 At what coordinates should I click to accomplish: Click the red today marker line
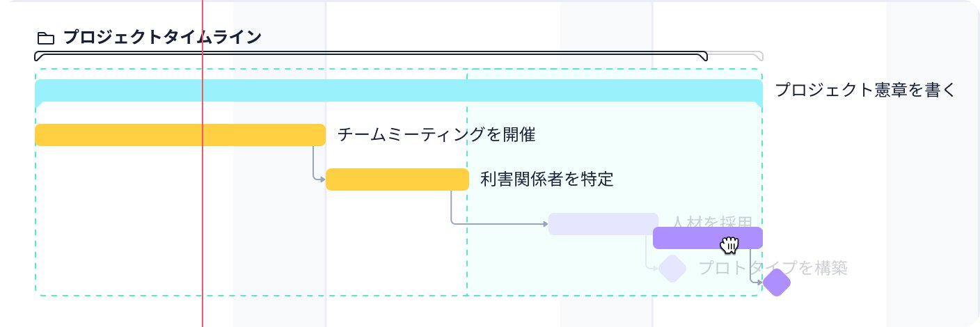point(203,163)
